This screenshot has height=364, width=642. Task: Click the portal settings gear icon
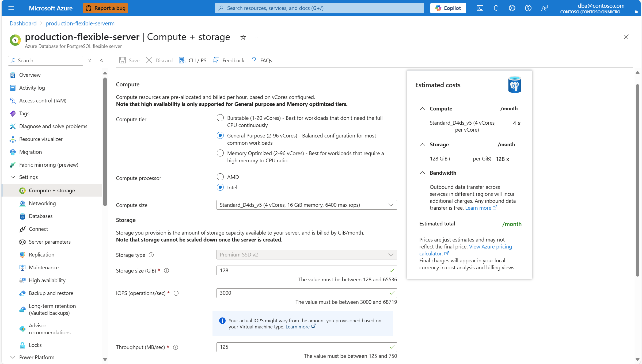pyautogui.click(x=512, y=8)
